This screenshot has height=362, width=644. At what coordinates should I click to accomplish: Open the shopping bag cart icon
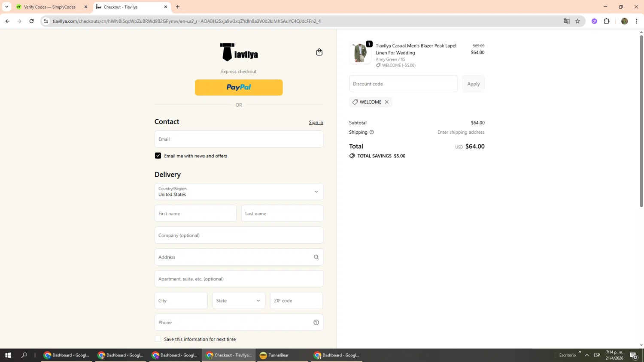click(x=319, y=52)
